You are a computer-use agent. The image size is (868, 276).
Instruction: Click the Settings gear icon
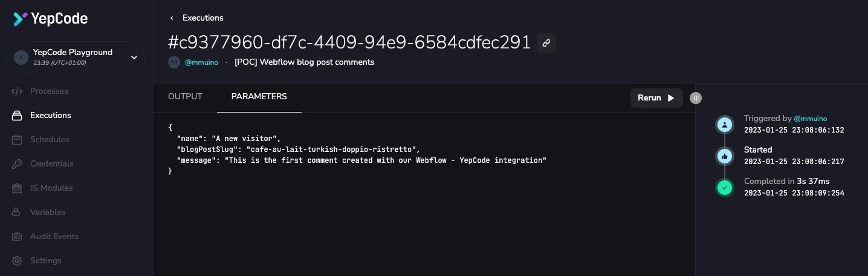(x=18, y=261)
